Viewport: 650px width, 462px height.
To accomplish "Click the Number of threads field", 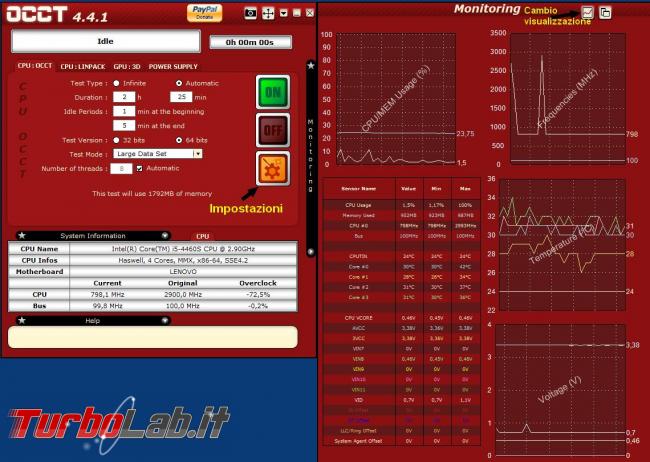I will [x=121, y=168].
